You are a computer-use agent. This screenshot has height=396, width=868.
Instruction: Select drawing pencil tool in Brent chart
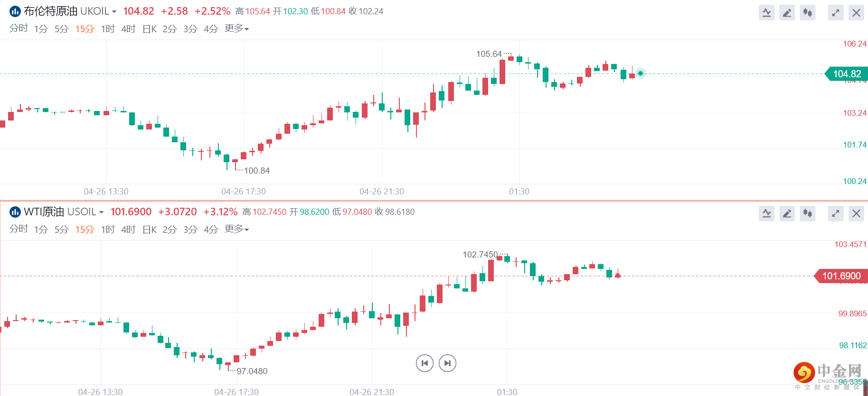[787, 13]
